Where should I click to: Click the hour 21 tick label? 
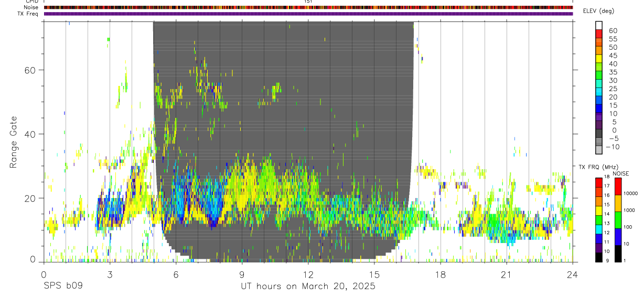[x=507, y=275]
